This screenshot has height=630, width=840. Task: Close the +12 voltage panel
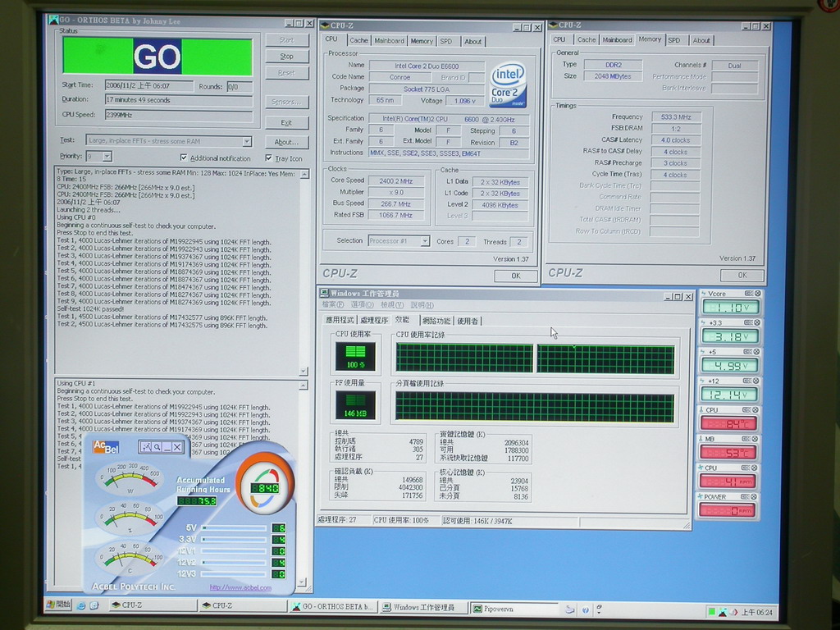756,381
